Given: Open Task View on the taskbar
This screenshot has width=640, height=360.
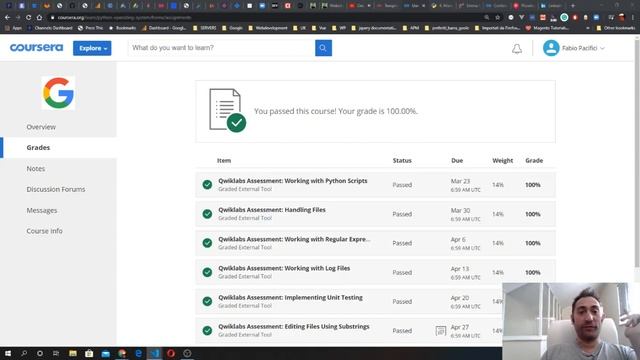Looking at the screenshot, I should click(x=56, y=353).
